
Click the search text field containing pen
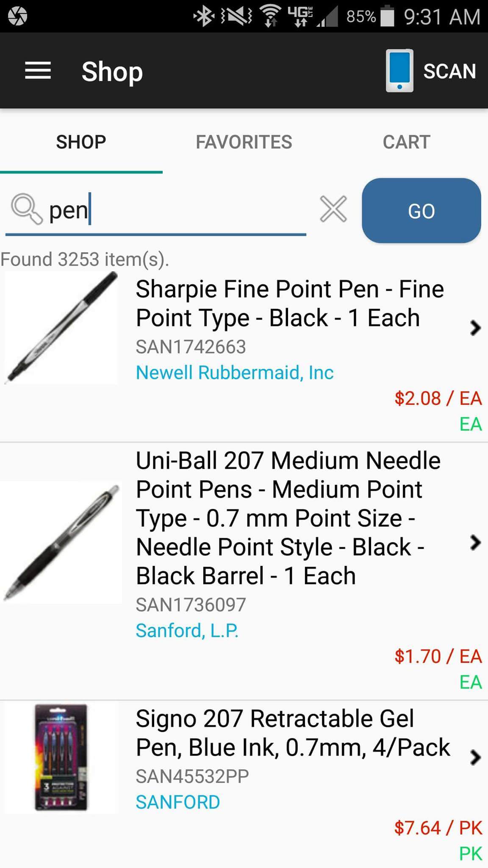[178, 210]
